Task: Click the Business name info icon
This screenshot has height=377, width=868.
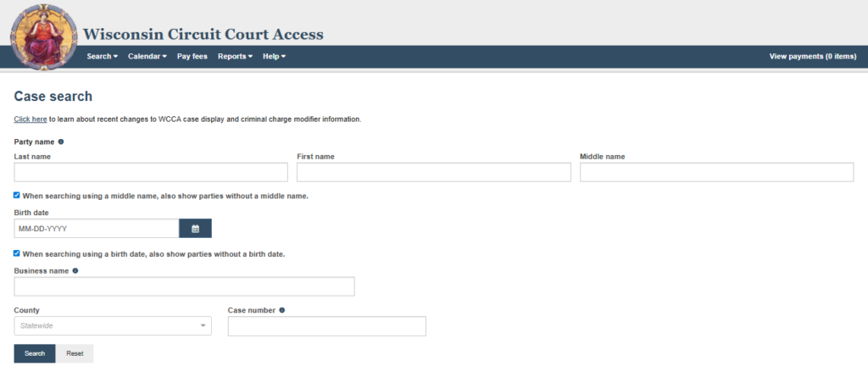Action: pos(75,271)
